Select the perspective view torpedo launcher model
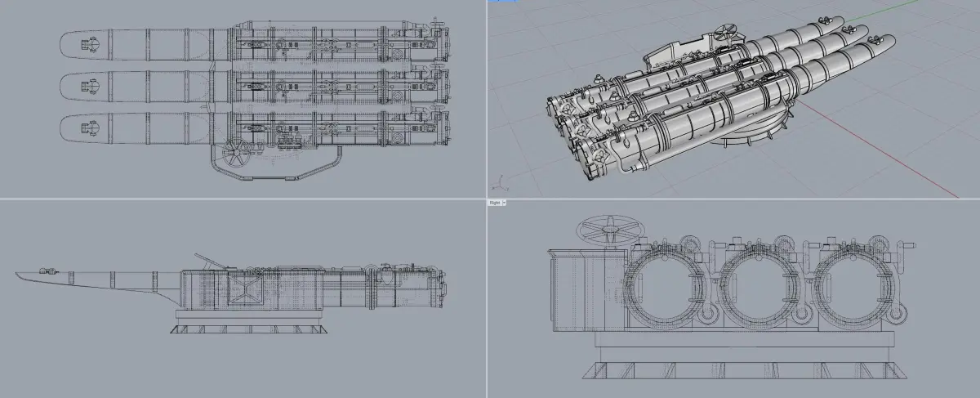This screenshot has width=980, height=398. click(x=723, y=100)
